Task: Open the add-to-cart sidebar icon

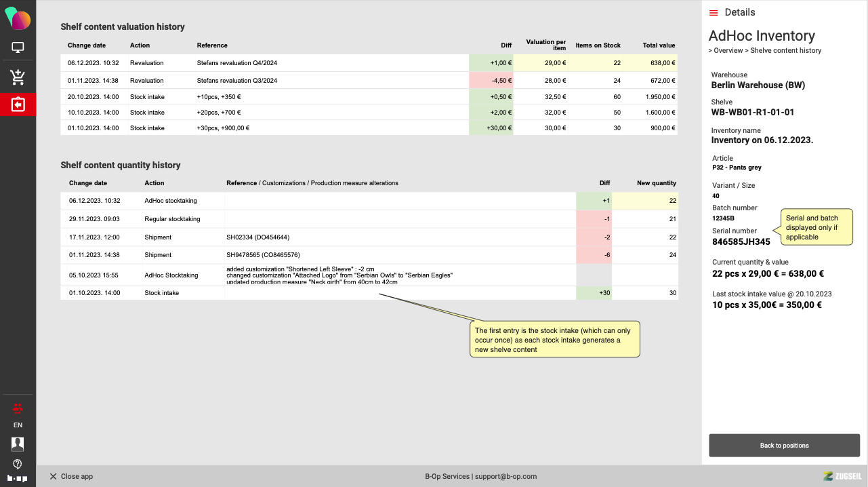Action: pos(18,77)
